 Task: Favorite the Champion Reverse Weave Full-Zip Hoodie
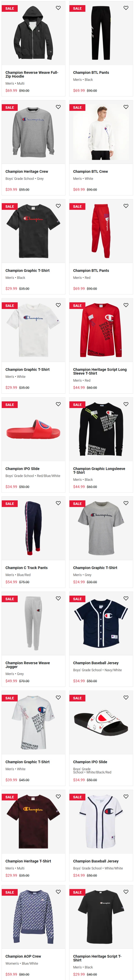[x=58, y=8]
